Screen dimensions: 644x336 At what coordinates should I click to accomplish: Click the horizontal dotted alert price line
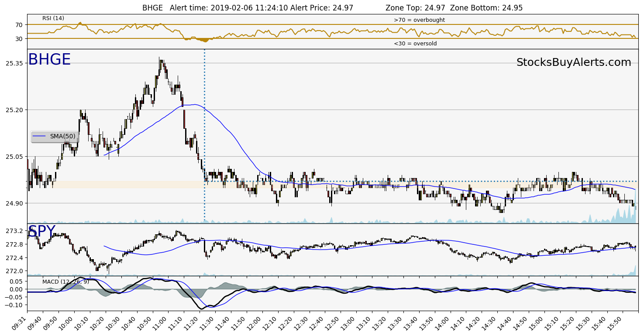421,181
